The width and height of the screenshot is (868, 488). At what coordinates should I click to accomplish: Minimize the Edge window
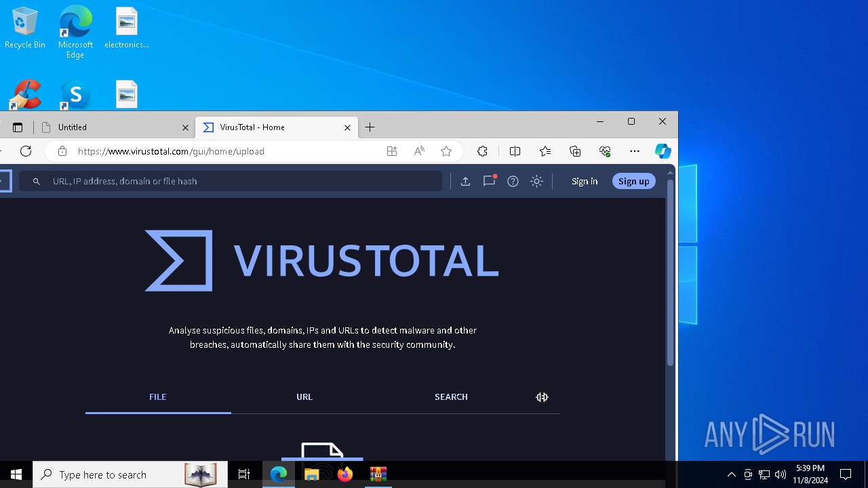click(x=600, y=121)
